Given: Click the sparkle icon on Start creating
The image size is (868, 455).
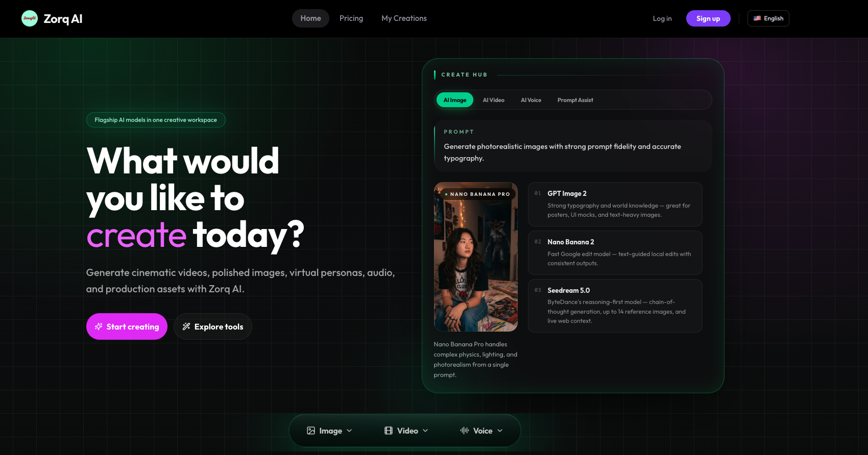Looking at the screenshot, I should click(x=99, y=326).
